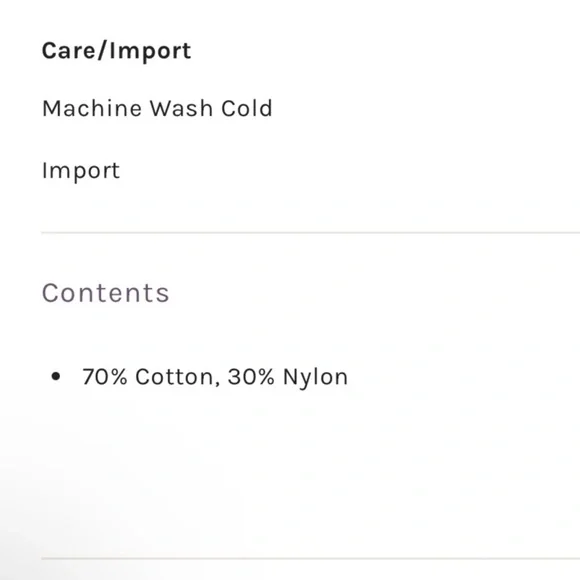The image size is (580, 580).
Task: Click the word Wash in the care instructions
Action: [x=181, y=108]
